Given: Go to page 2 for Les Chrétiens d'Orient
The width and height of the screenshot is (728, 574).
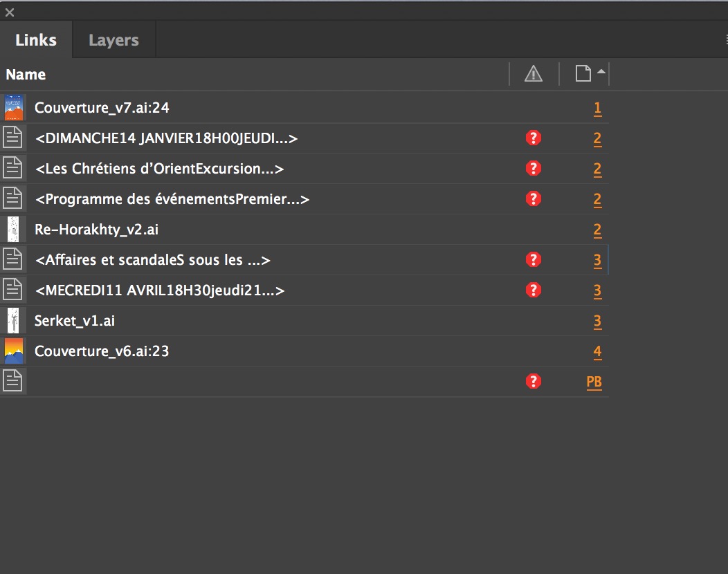Looking at the screenshot, I should pyautogui.click(x=597, y=169).
